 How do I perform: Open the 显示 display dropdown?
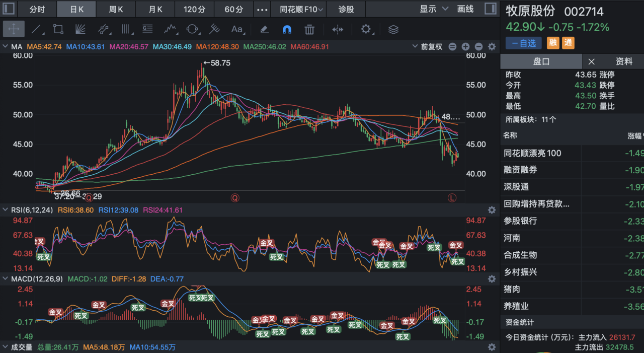click(434, 9)
